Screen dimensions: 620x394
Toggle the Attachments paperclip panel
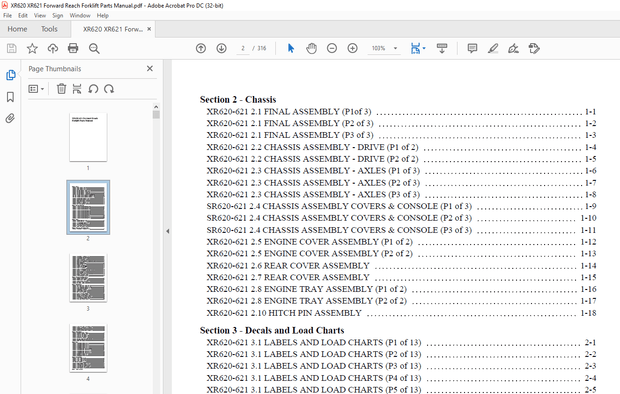tap(10, 118)
